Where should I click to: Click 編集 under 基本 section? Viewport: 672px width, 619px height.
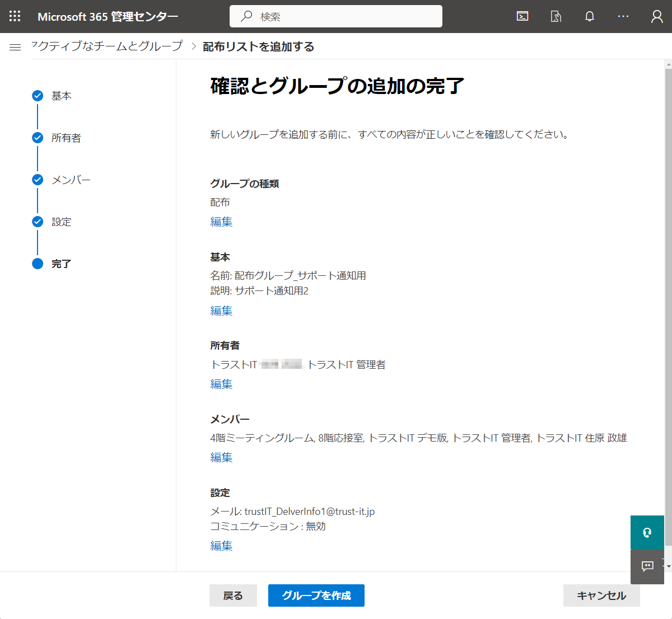pyautogui.click(x=221, y=311)
